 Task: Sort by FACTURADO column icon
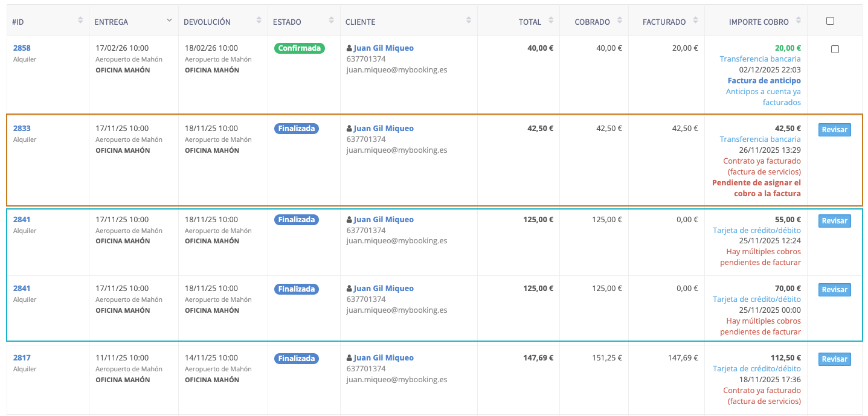tap(695, 21)
